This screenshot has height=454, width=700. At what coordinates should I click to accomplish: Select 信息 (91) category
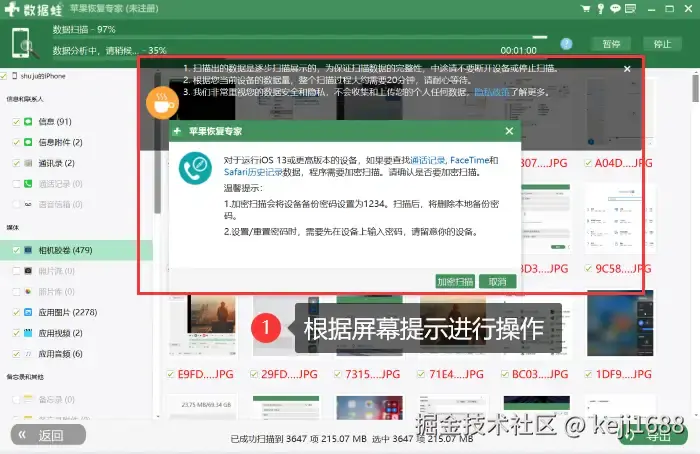[x=55, y=121]
